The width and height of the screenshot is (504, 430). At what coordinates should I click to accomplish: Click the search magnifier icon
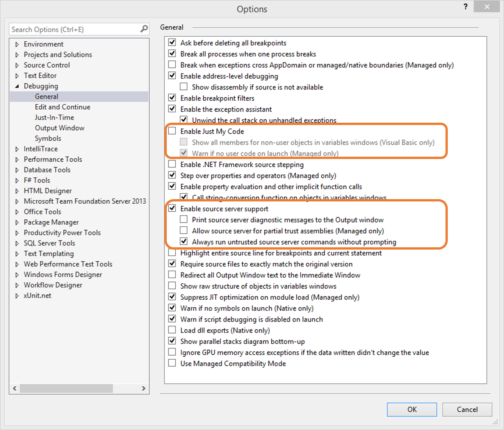pyautogui.click(x=143, y=29)
